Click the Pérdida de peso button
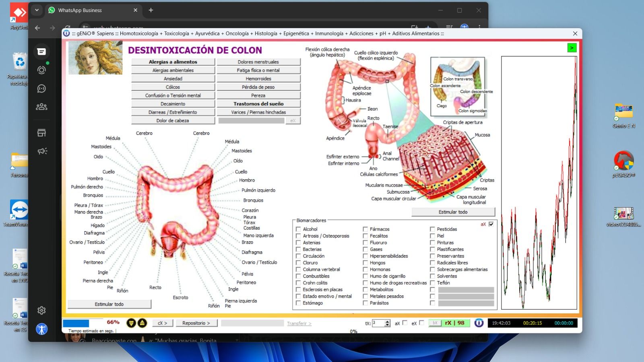644x362 pixels. 258,87
